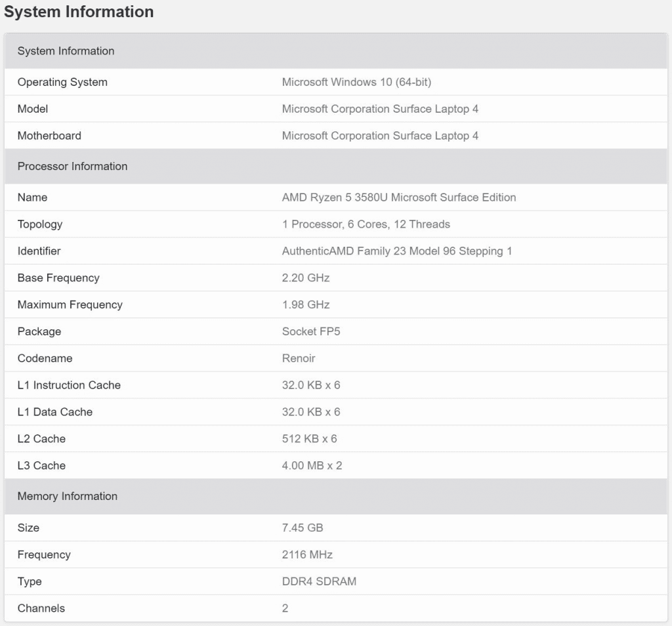672x626 pixels.
Task: Click the Model row's Surface Laptop 4 value
Action: (380, 109)
